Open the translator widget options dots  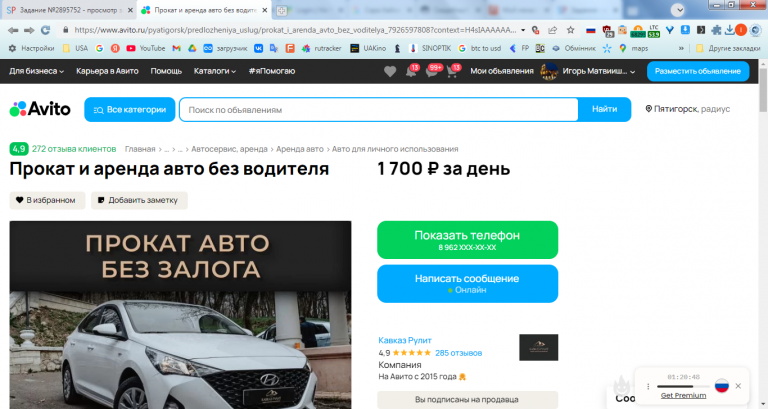tap(648, 386)
